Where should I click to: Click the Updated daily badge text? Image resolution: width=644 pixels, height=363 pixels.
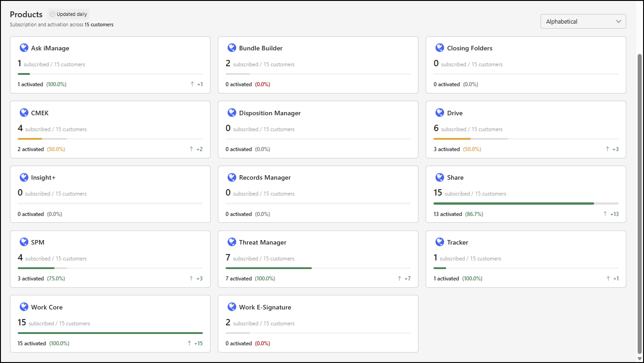click(x=72, y=14)
